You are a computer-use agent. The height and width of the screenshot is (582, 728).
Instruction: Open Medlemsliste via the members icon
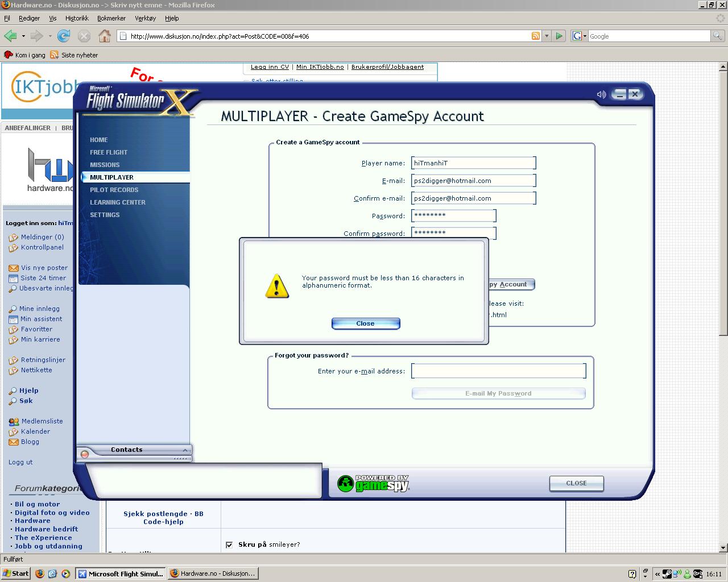coord(13,421)
